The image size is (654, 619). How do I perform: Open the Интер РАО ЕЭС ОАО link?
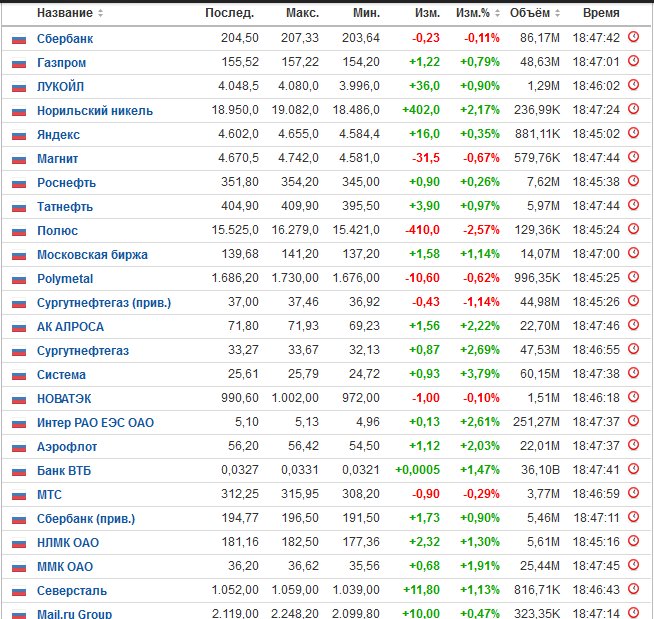95,423
